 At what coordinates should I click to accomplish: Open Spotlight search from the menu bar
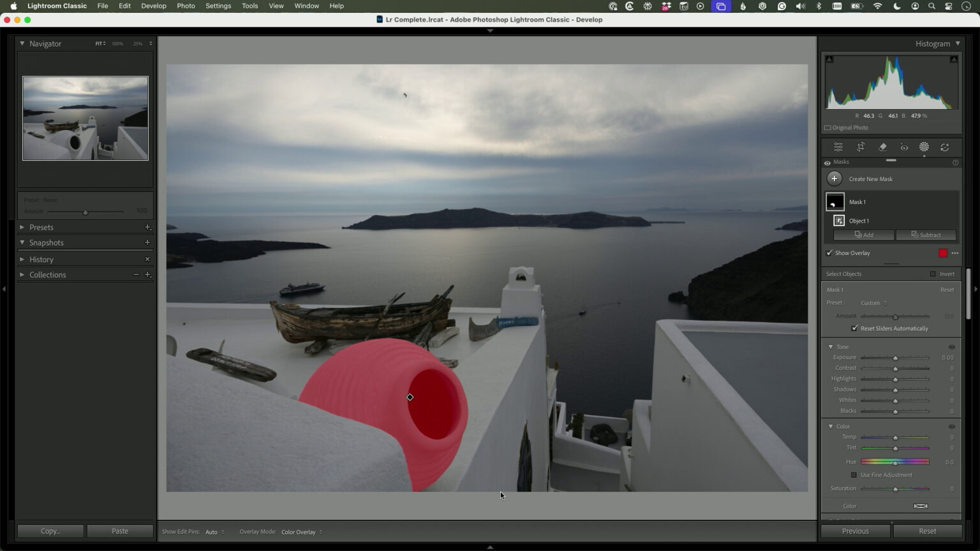coord(932,6)
